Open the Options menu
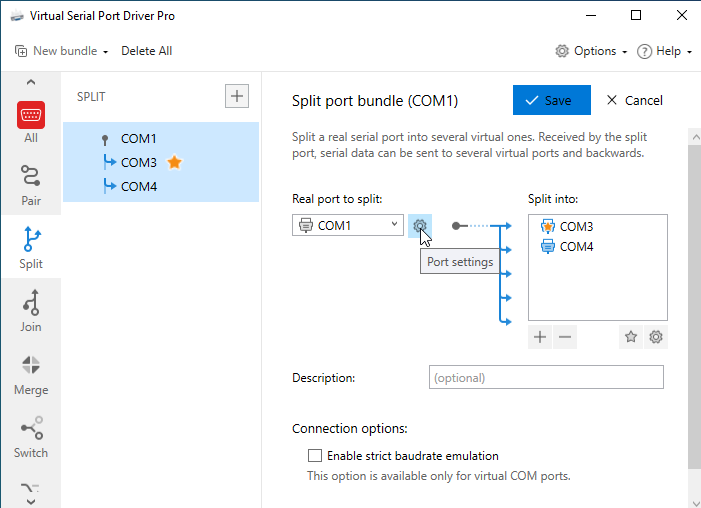Image resolution: width=701 pixels, height=508 pixels. (x=591, y=51)
